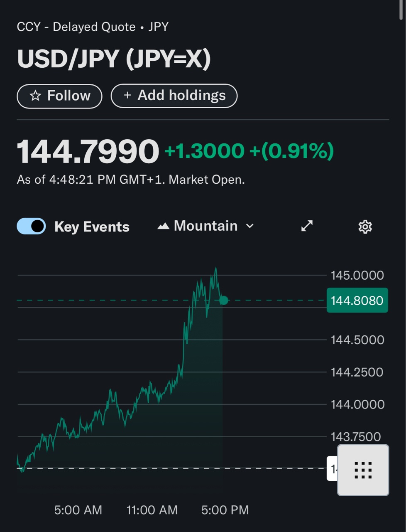The height and width of the screenshot is (532, 406).
Task: Click the mountain chart-type icon
Action: pos(163,226)
